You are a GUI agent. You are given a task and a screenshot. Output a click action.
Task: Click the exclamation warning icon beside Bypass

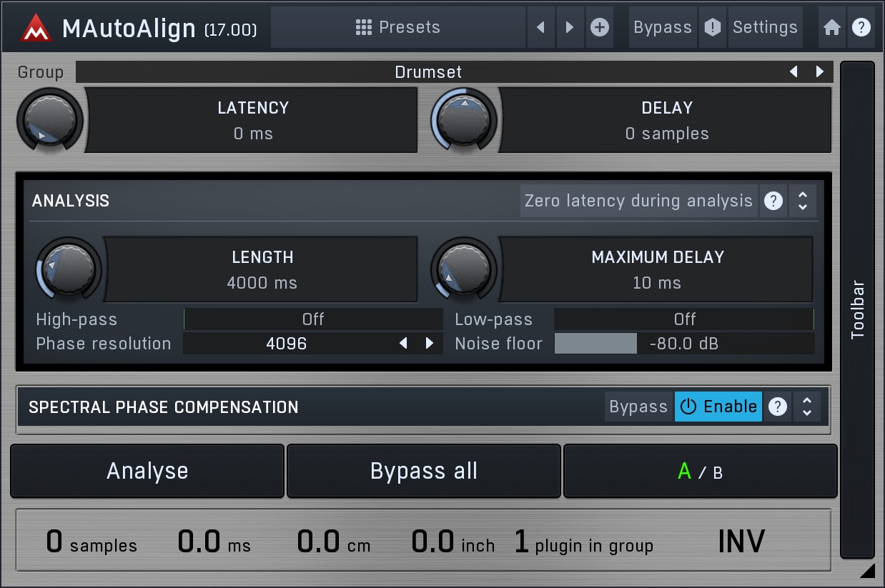[x=712, y=28]
